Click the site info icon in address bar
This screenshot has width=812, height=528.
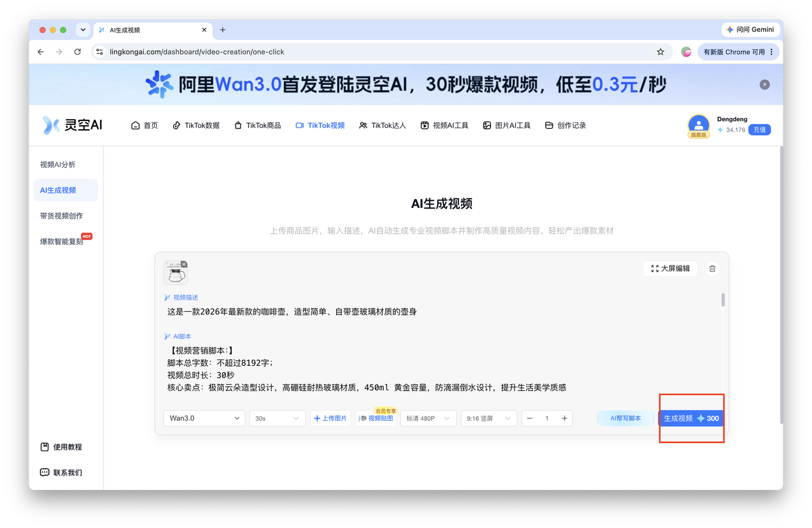[99, 52]
